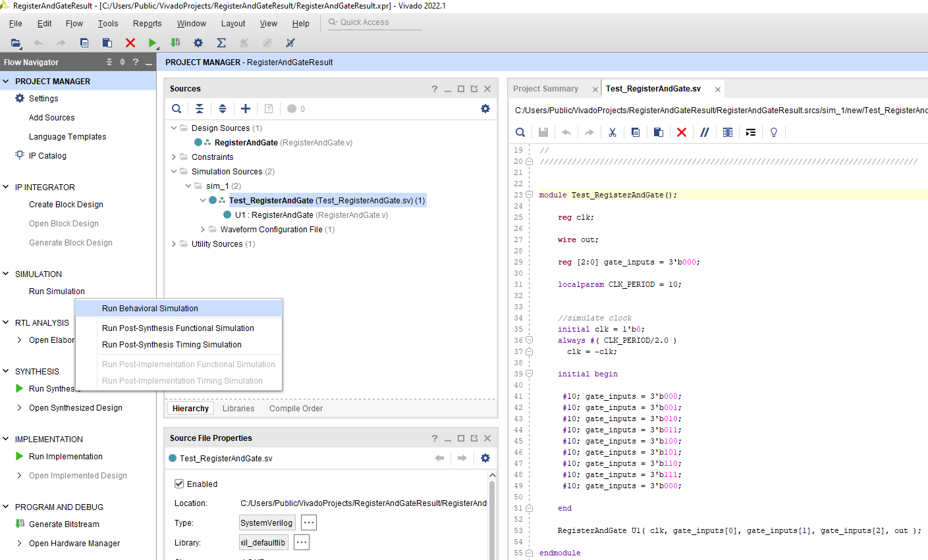The height and width of the screenshot is (560, 928).
Task: Open Source File Properties settings gear
Action: (x=485, y=458)
